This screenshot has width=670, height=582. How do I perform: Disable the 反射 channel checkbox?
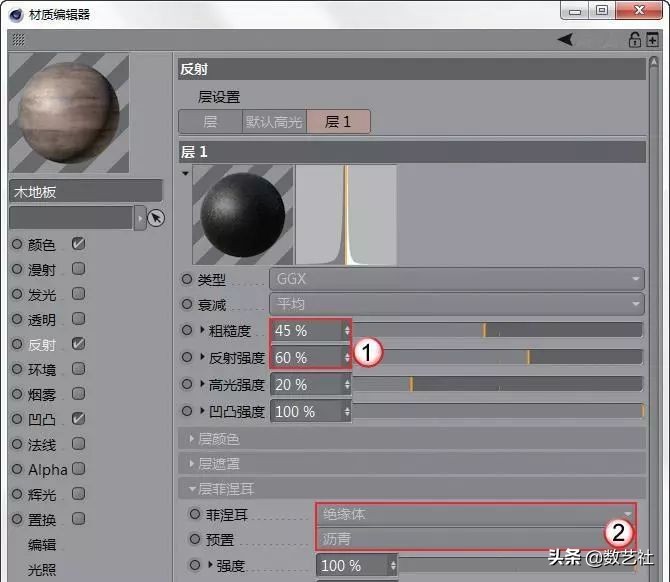tap(79, 344)
